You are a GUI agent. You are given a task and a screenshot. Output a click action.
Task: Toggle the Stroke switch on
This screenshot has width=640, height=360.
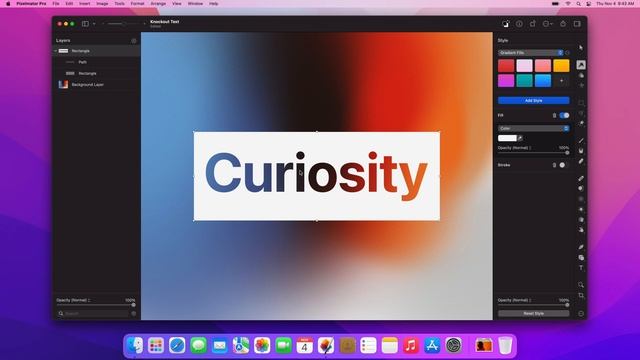pyautogui.click(x=564, y=165)
